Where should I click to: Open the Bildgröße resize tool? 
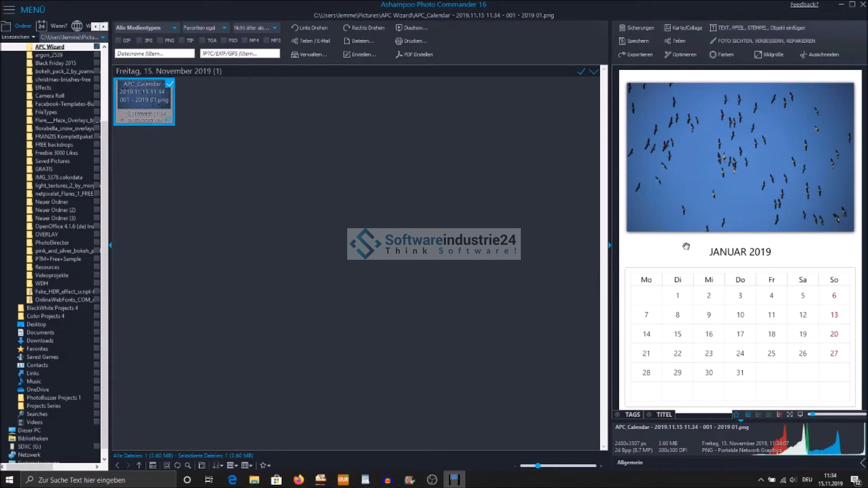pos(768,55)
